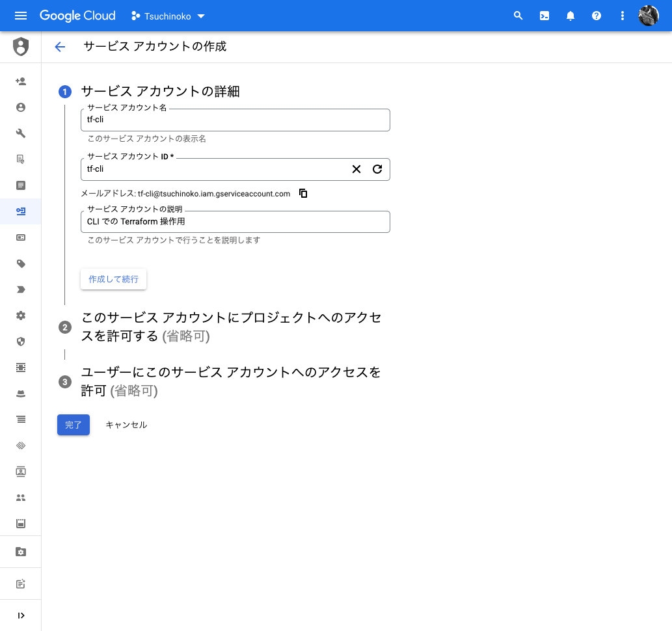The height and width of the screenshot is (631, 672).
Task: Open the Groups people icon in sidebar
Action: coord(21,498)
